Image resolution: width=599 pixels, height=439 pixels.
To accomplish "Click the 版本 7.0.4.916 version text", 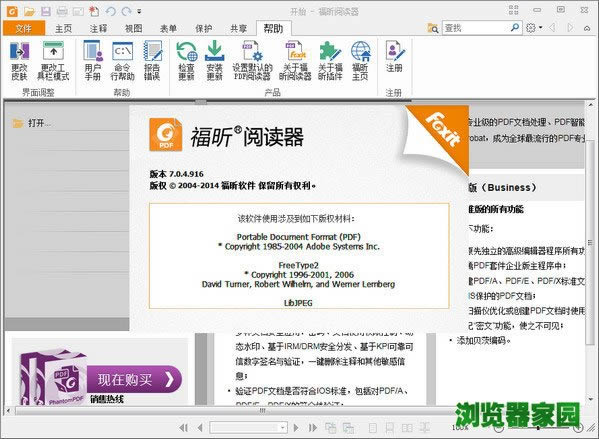I will click(176, 174).
